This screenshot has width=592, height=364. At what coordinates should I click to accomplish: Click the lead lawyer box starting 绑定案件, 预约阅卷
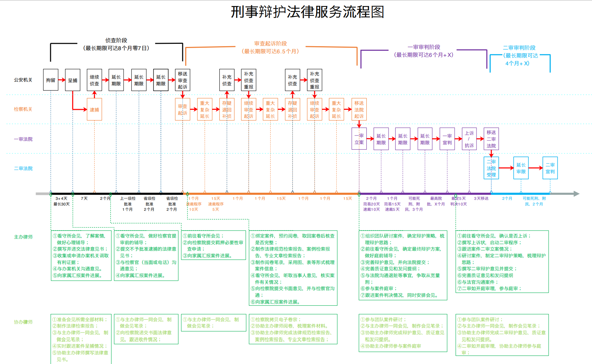click(293, 268)
